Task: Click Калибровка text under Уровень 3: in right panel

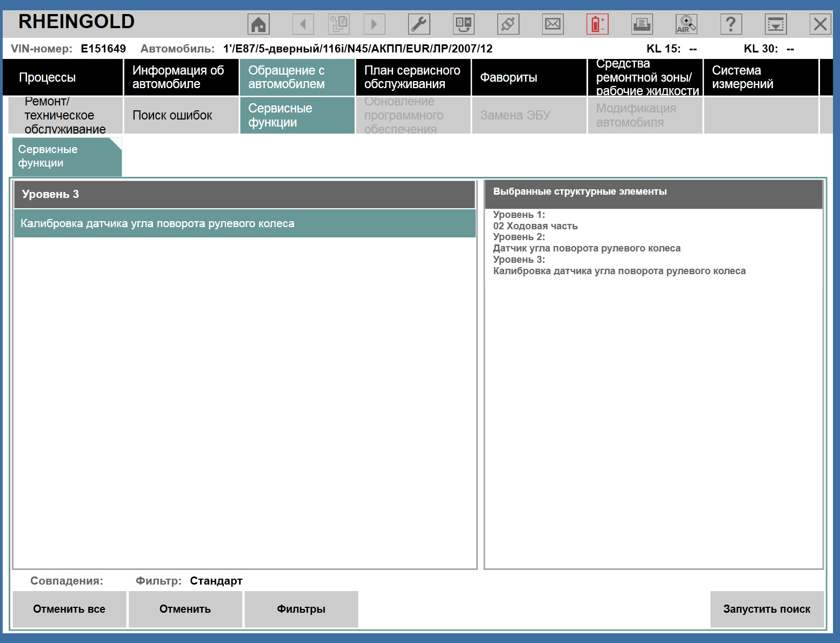Action: pyautogui.click(x=619, y=271)
